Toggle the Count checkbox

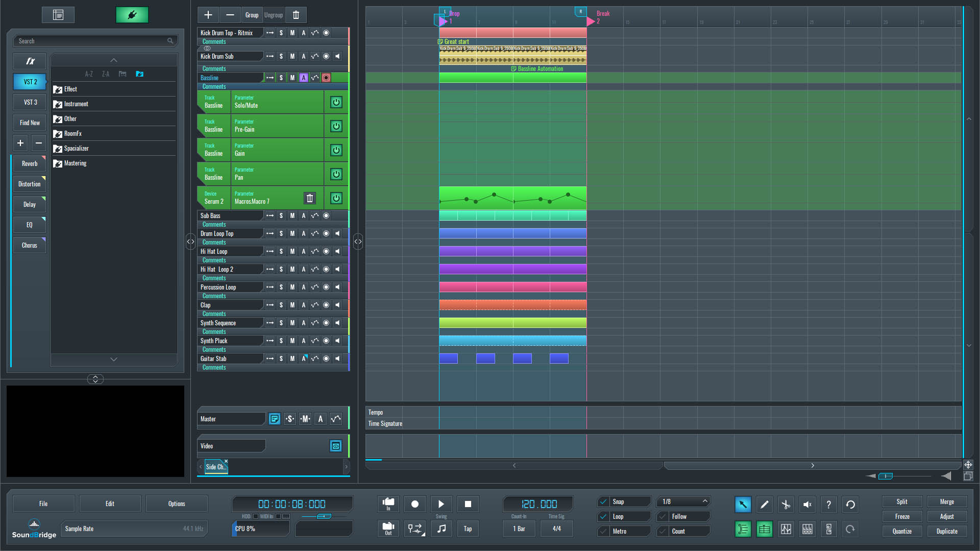pyautogui.click(x=663, y=531)
